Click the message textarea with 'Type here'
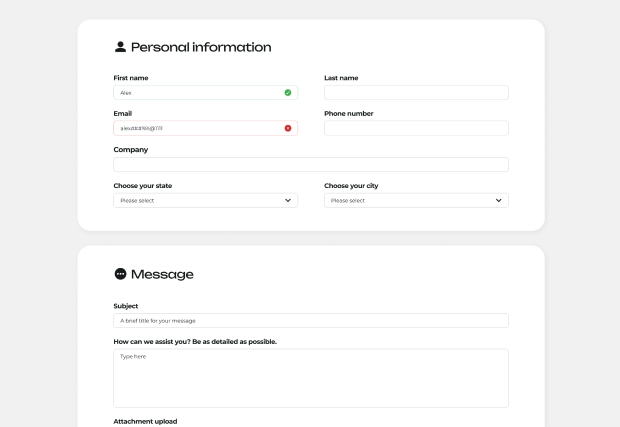Screen dimensions: 620x427 pos(311,378)
